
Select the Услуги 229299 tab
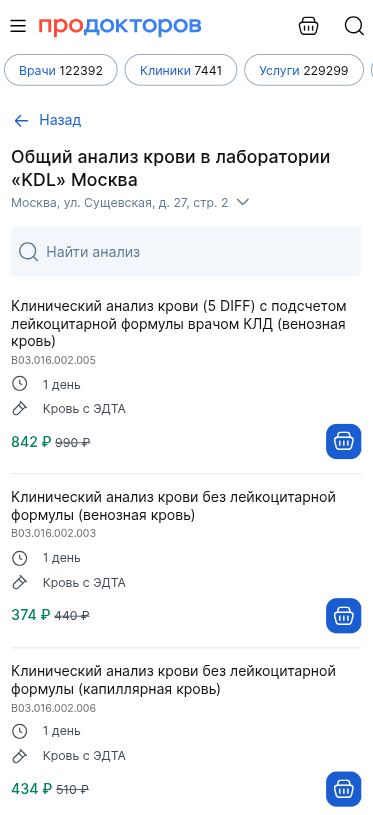[304, 70]
